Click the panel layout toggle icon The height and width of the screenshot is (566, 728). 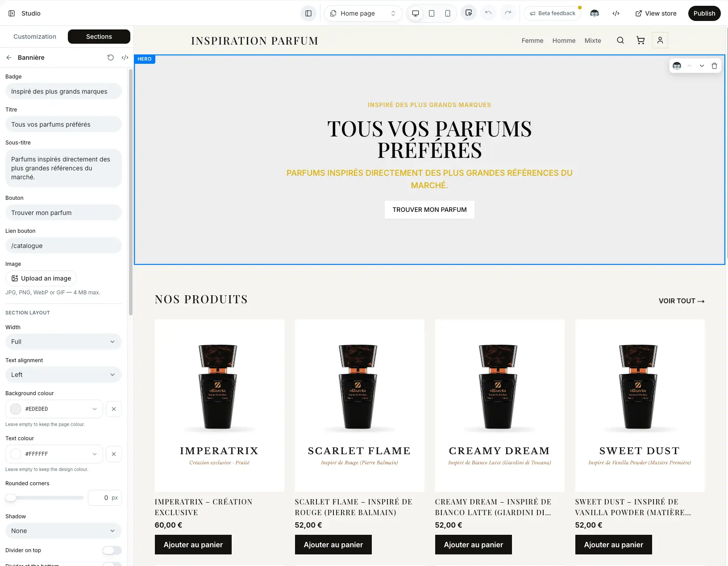(x=308, y=13)
